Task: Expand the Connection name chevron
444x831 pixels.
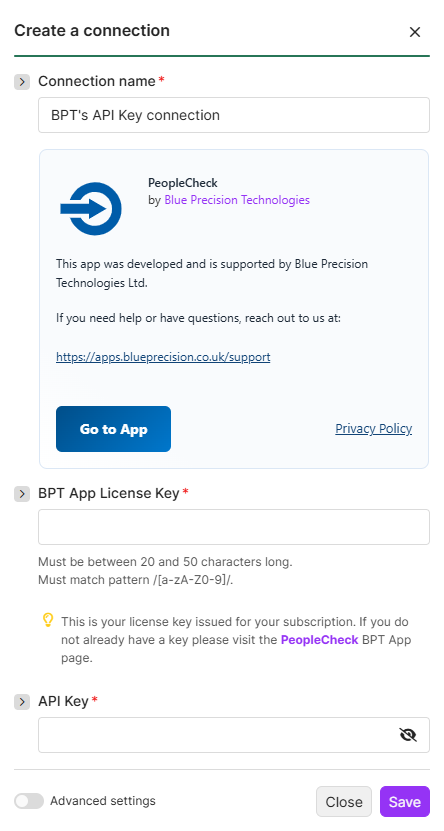Action: pos(22,82)
